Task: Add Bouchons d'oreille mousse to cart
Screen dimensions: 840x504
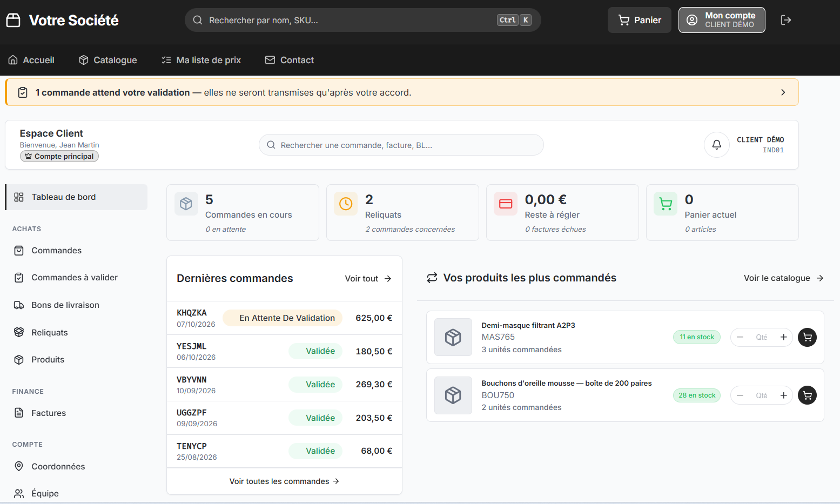Action: [807, 395]
